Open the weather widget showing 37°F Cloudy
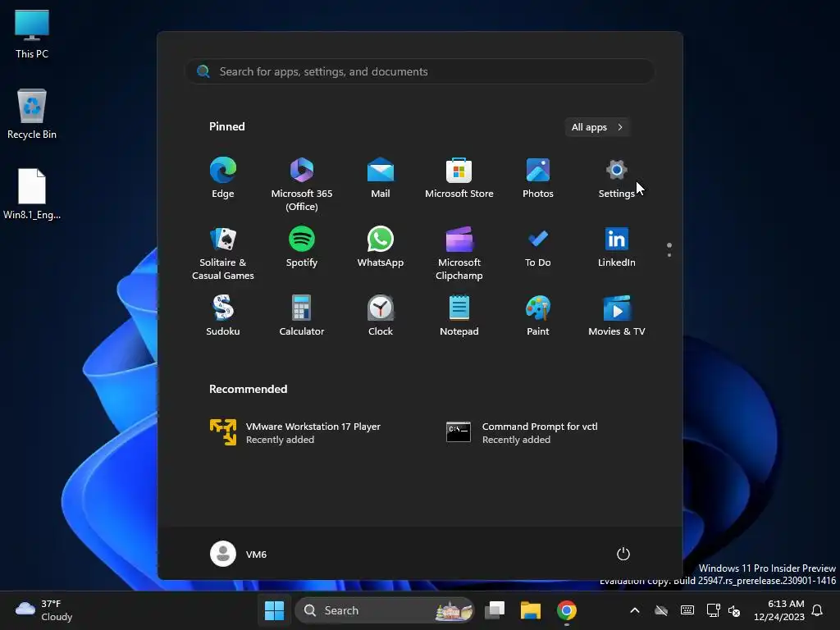Viewport: 840px width, 630px height. [44, 610]
